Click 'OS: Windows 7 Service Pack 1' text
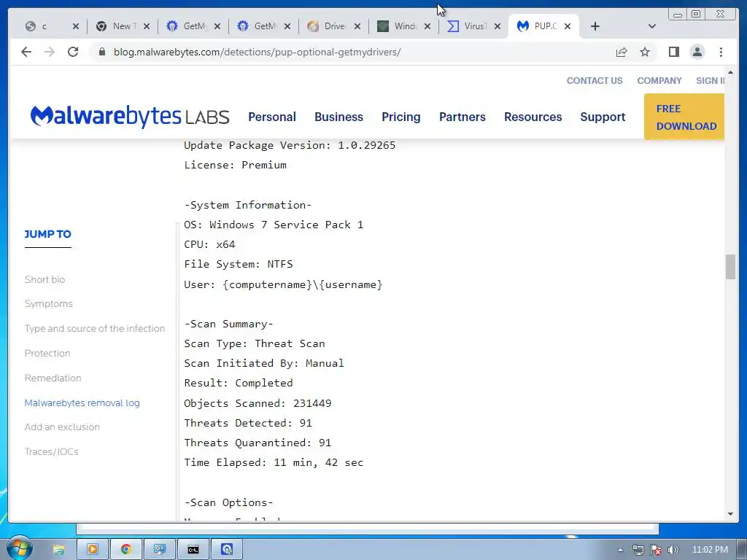Screen dimensions: 747x560 (274, 225)
